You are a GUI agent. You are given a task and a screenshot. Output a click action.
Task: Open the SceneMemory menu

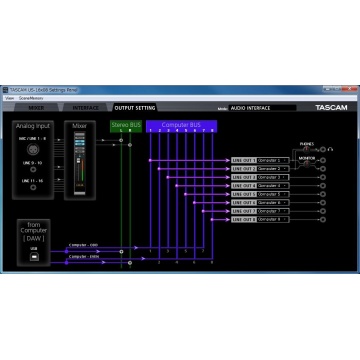[x=31, y=98]
